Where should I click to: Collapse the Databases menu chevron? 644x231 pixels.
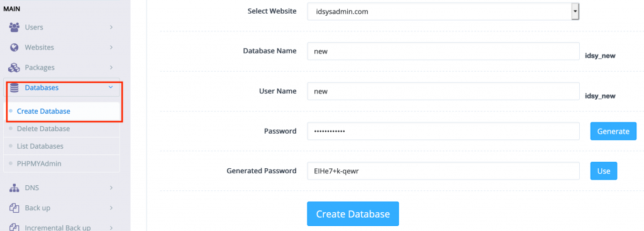pyautogui.click(x=111, y=87)
